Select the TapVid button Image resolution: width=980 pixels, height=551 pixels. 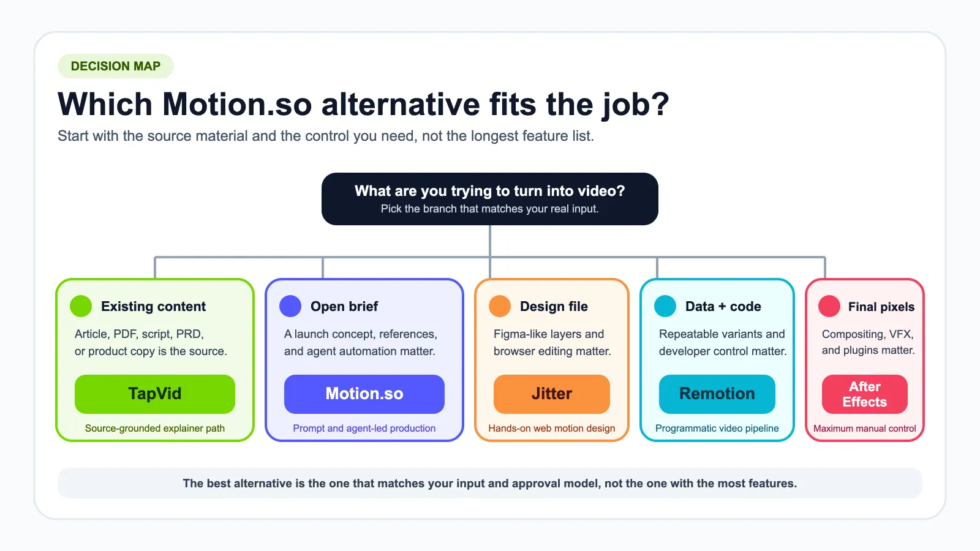click(x=155, y=394)
